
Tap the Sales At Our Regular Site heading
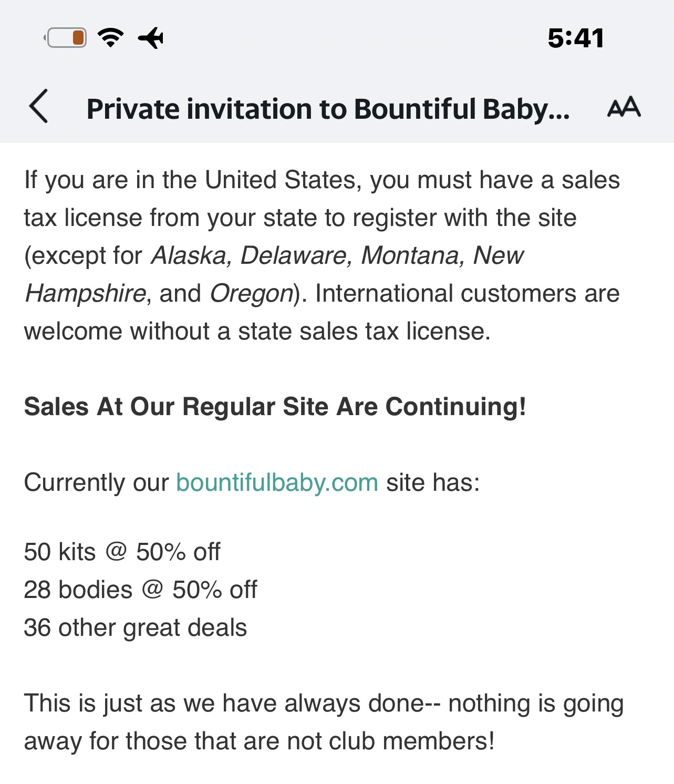click(x=275, y=407)
